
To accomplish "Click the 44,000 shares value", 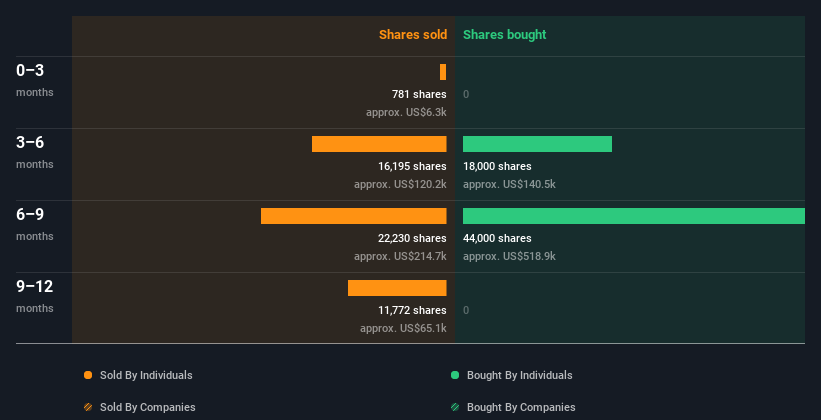I will [497, 238].
